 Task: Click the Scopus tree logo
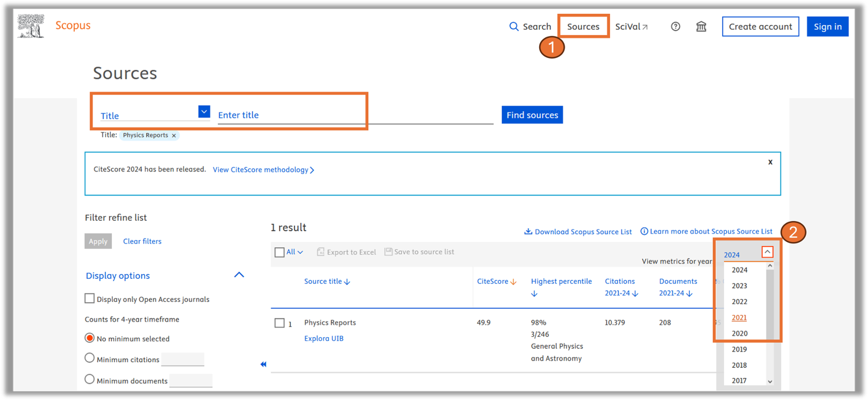click(x=31, y=26)
